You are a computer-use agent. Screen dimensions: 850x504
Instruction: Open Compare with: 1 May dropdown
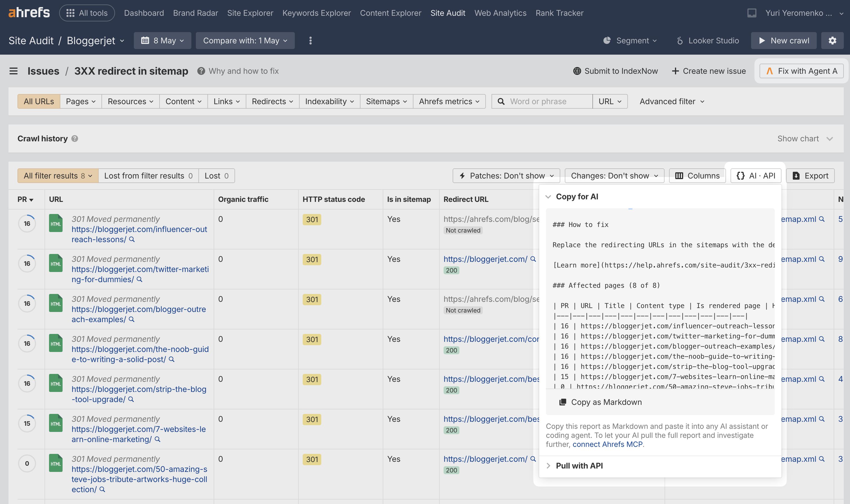[245, 41]
